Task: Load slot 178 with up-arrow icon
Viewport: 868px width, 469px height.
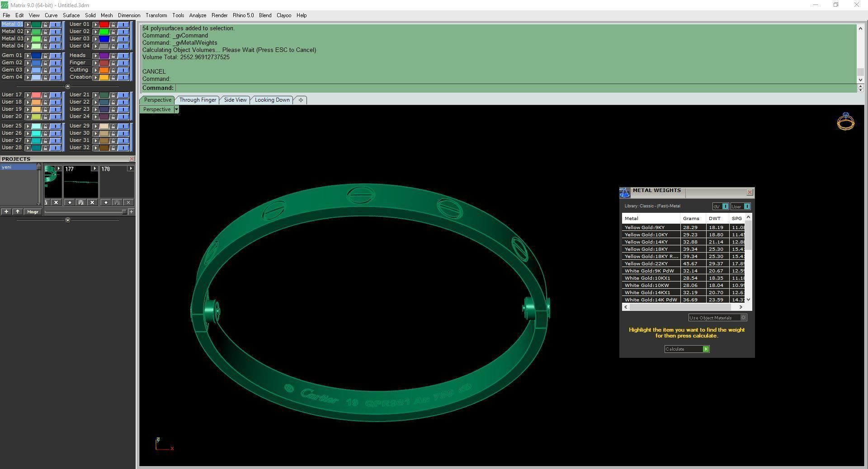Action: (x=106, y=202)
